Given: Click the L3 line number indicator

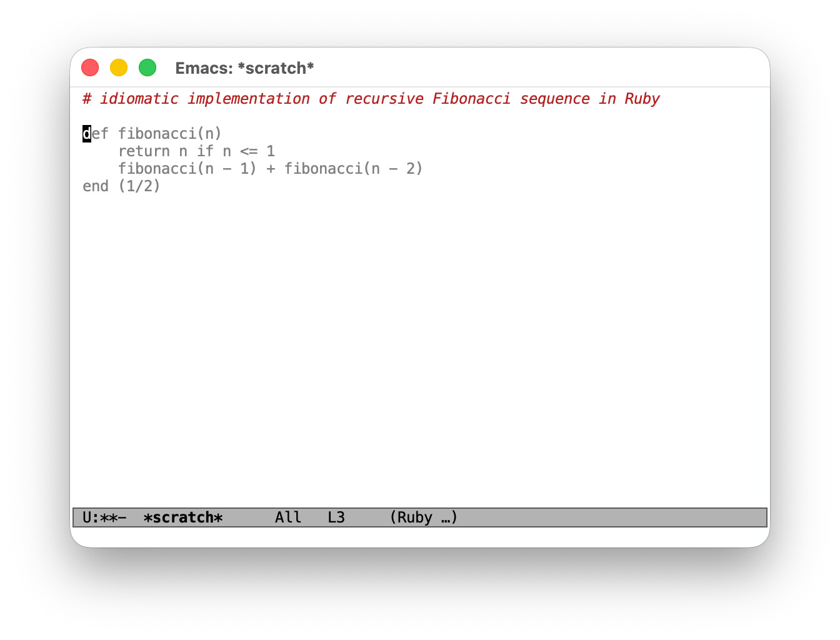Looking at the screenshot, I should point(336,517).
